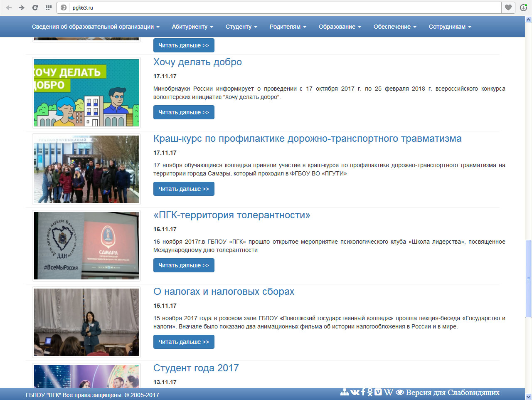Click Читать дальше under Хочу делать добро

pyautogui.click(x=184, y=112)
